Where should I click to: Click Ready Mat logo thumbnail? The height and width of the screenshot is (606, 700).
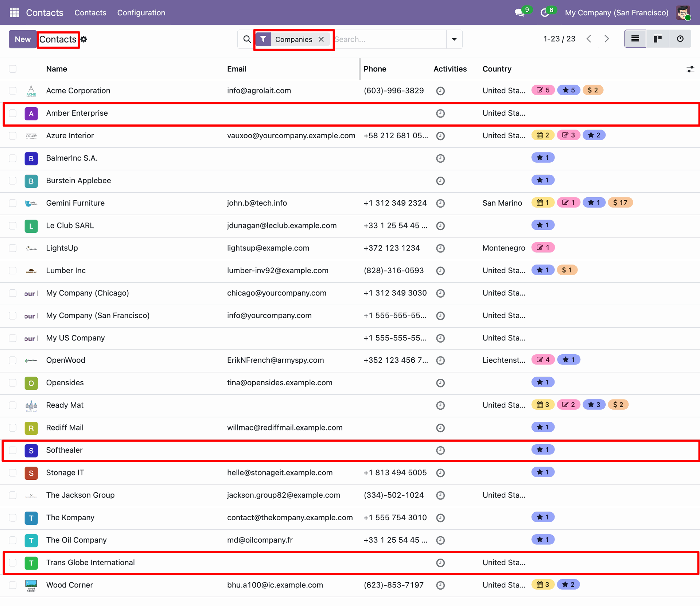point(31,405)
